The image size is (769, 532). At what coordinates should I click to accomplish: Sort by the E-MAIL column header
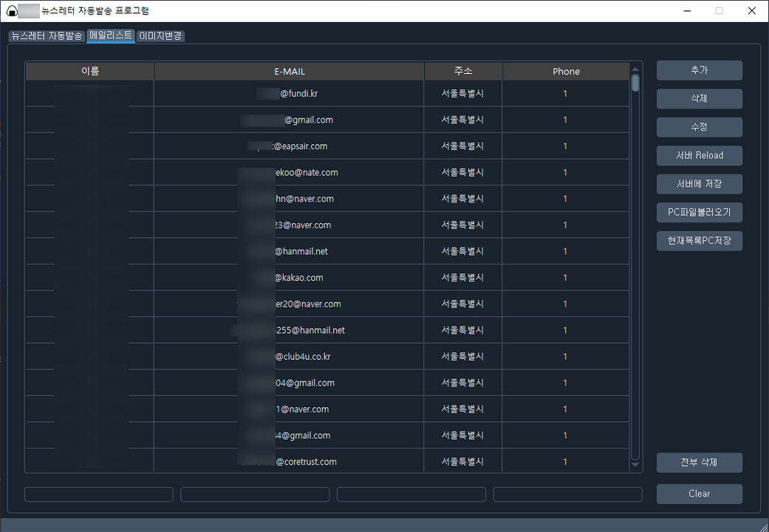(289, 72)
